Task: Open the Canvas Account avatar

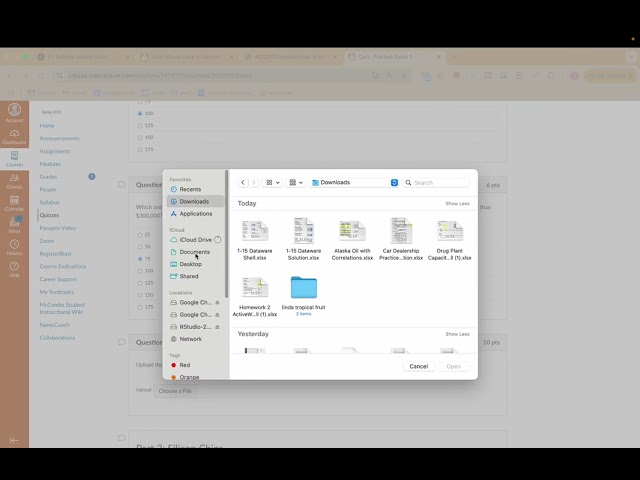Action: point(14,112)
